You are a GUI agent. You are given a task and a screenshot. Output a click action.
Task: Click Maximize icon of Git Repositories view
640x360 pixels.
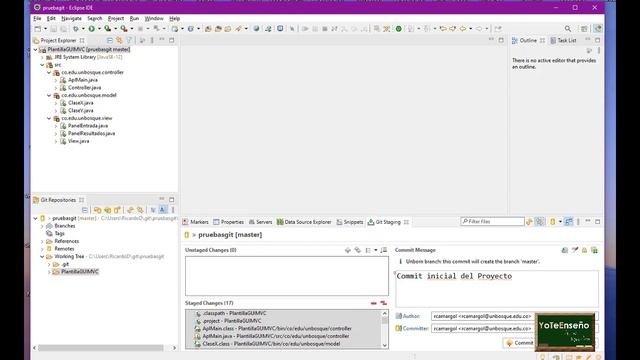[171, 199]
